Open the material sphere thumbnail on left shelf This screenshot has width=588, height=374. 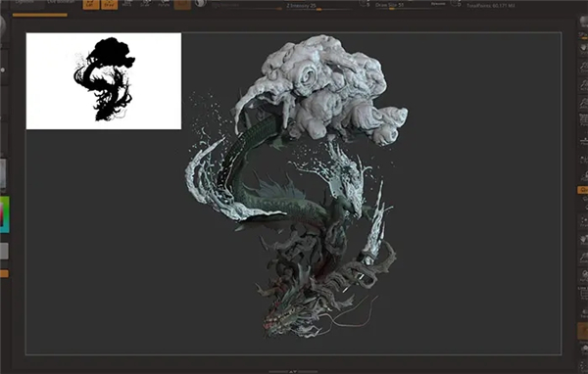3,25
